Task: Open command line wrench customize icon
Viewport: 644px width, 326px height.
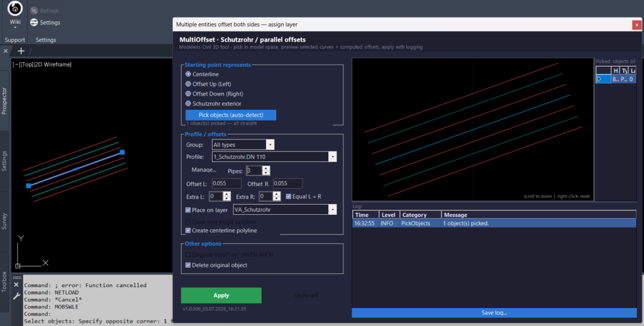Action: (x=16, y=295)
